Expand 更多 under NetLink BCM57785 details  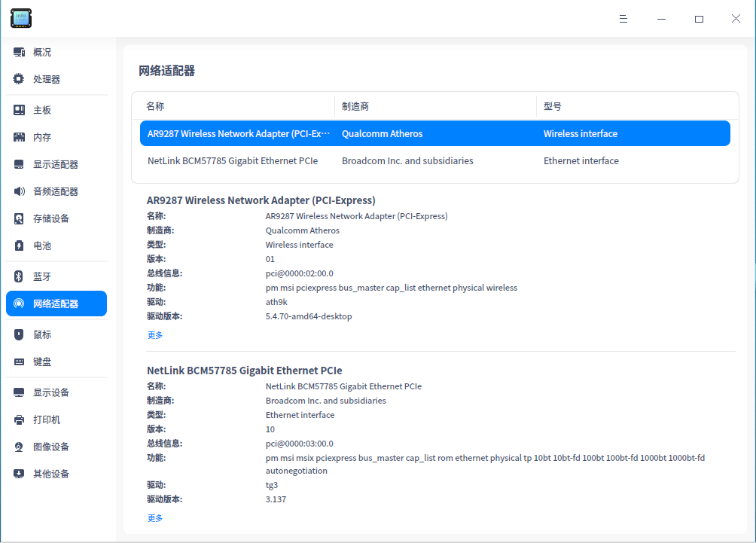coord(155,518)
